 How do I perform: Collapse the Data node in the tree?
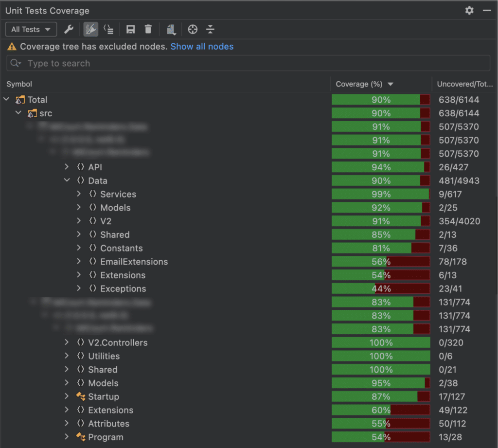click(x=67, y=180)
